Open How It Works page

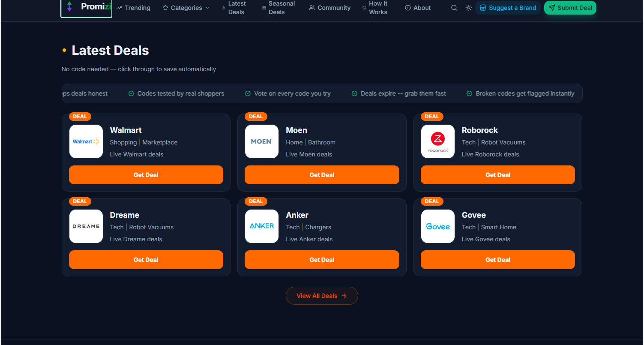click(375, 8)
